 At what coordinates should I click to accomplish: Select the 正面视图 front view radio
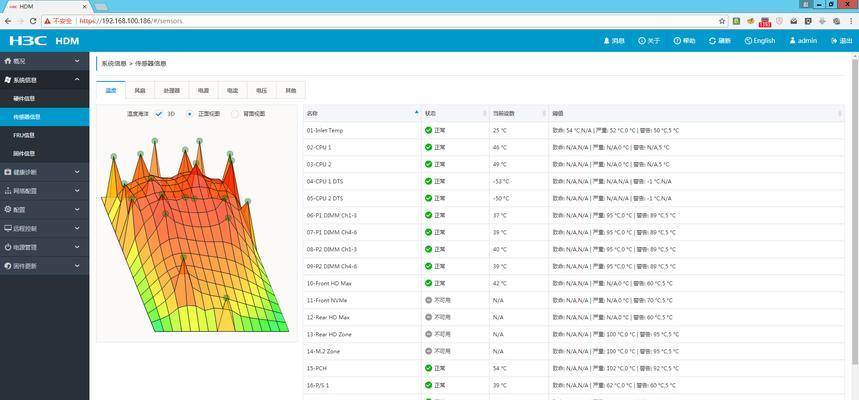190,114
